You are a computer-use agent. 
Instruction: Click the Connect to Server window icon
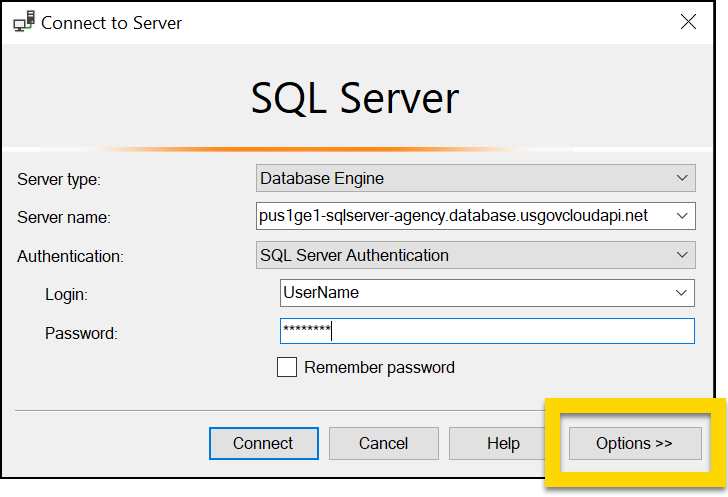(x=20, y=22)
